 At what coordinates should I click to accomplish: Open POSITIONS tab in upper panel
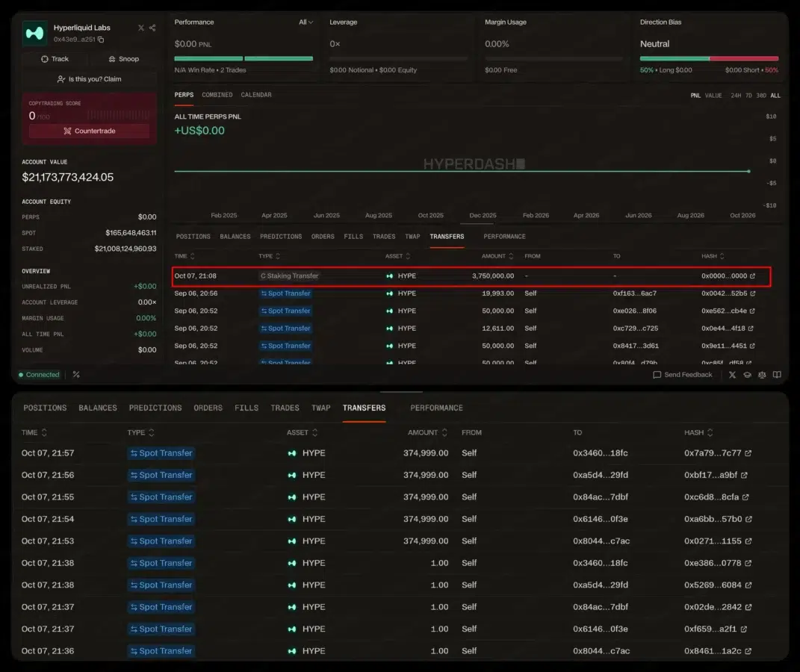pos(193,237)
